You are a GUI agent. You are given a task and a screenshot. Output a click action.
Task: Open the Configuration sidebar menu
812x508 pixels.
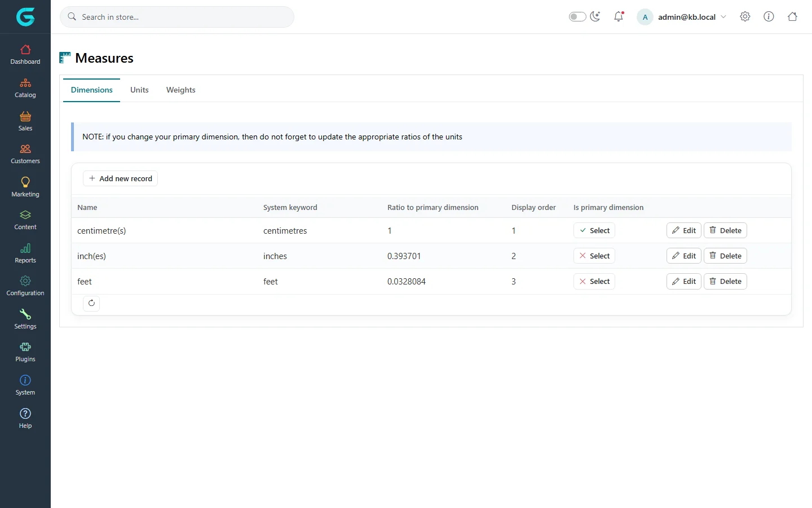pos(25,286)
